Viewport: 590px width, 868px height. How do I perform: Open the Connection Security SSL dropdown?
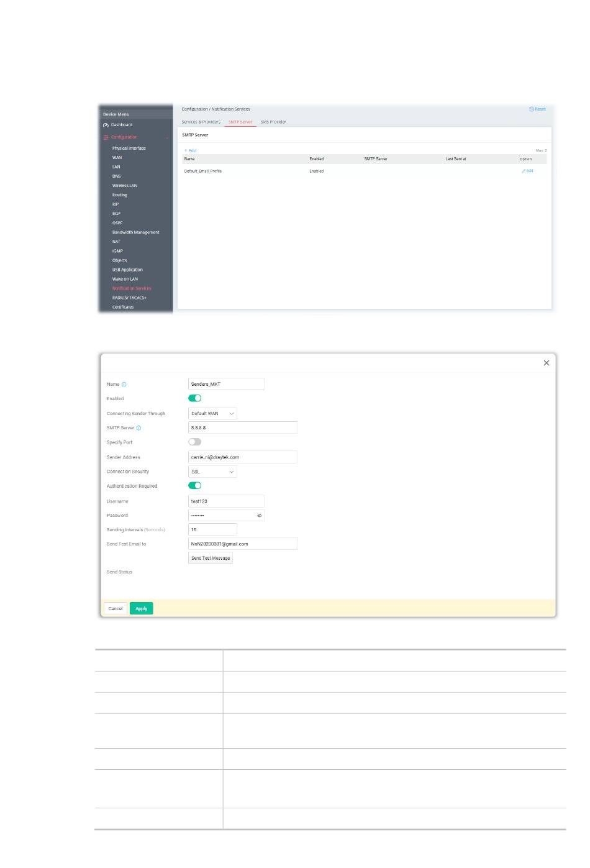212,472
